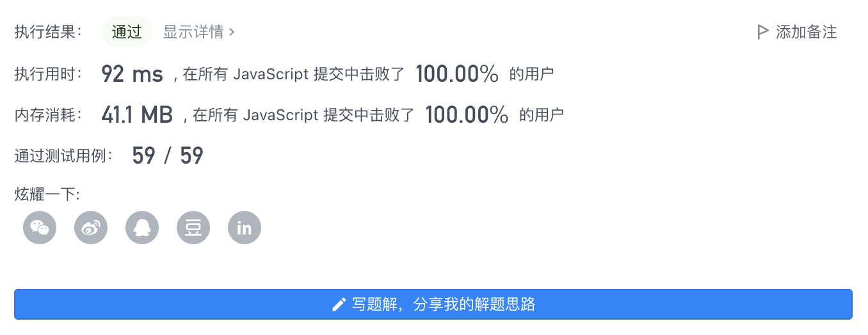
Task: Click 写题解，分享我的解题思路 blue button
Action: 433,304
